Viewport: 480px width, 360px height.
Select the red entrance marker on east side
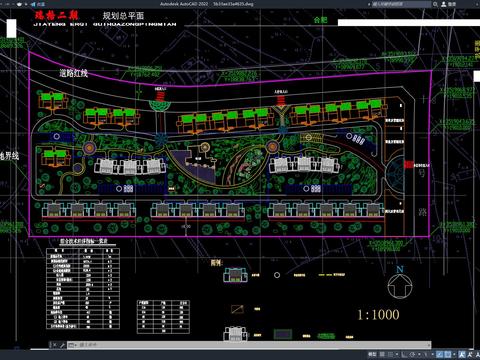[x=409, y=164]
